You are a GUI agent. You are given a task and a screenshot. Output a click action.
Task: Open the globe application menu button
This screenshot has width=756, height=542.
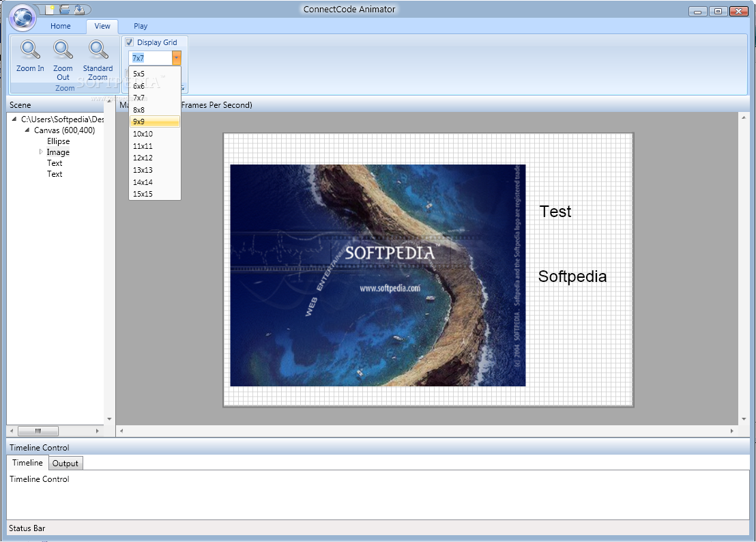click(23, 17)
